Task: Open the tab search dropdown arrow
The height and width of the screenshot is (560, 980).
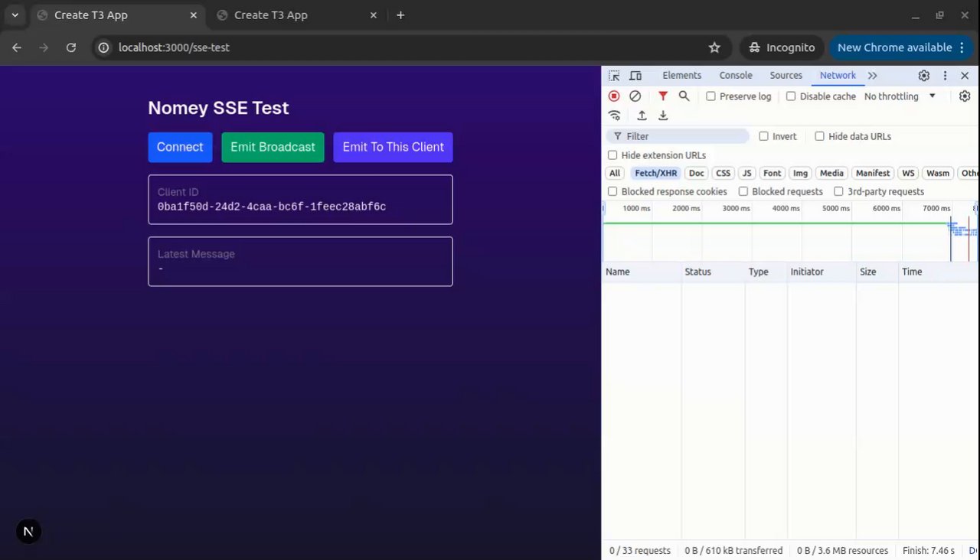Action: click(15, 15)
